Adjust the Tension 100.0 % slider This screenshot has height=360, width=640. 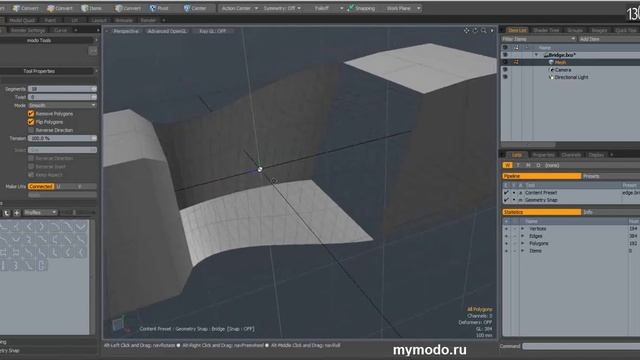62,138
